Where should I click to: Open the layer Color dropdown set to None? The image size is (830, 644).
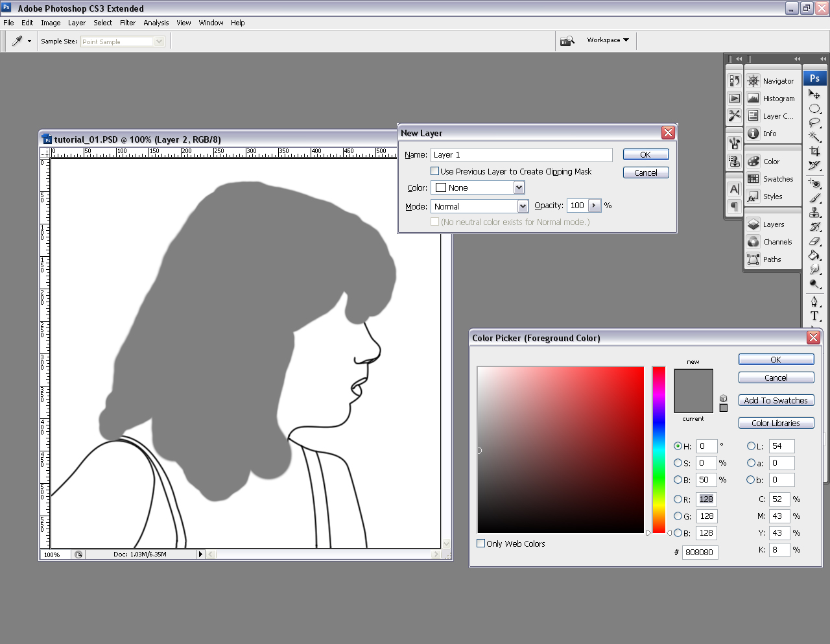(477, 187)
